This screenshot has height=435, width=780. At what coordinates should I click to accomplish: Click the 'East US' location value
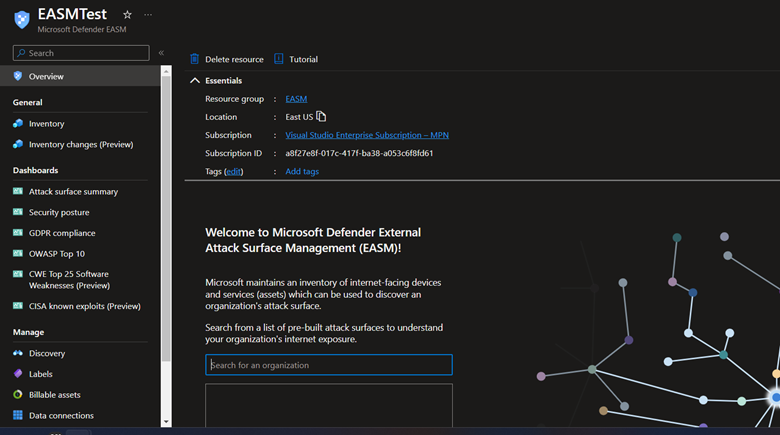click(299, 117)
